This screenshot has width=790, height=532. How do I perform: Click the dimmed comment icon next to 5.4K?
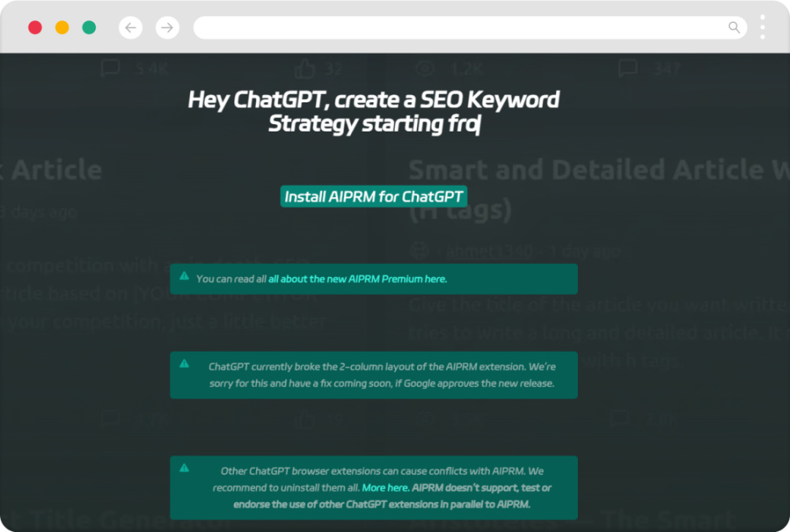coord(110,67)
